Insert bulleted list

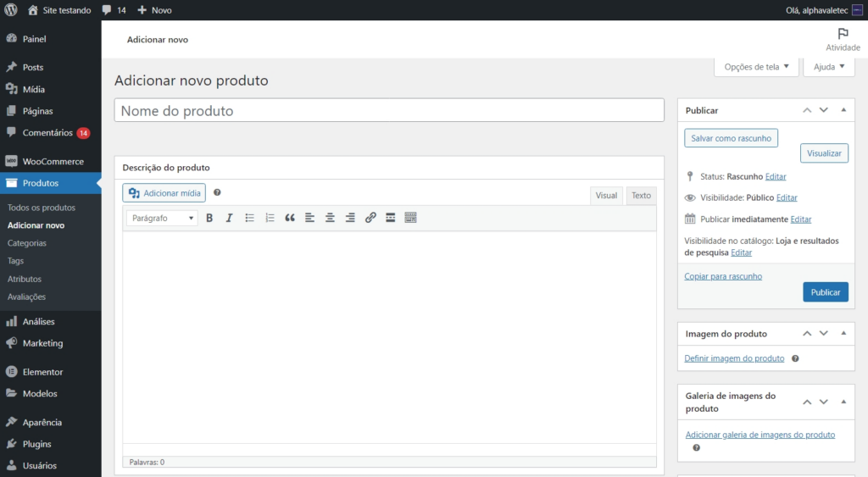(250, 218)
